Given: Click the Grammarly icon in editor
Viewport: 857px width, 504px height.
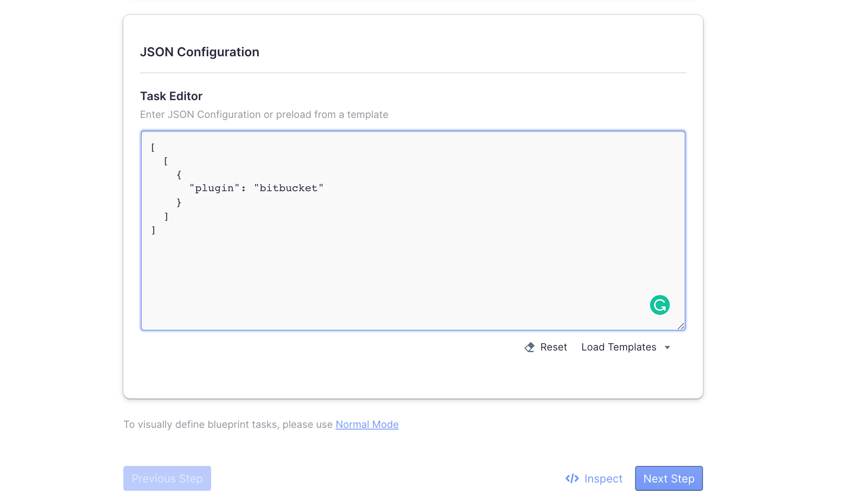Looking at the screenshot, I should [660, 305].
